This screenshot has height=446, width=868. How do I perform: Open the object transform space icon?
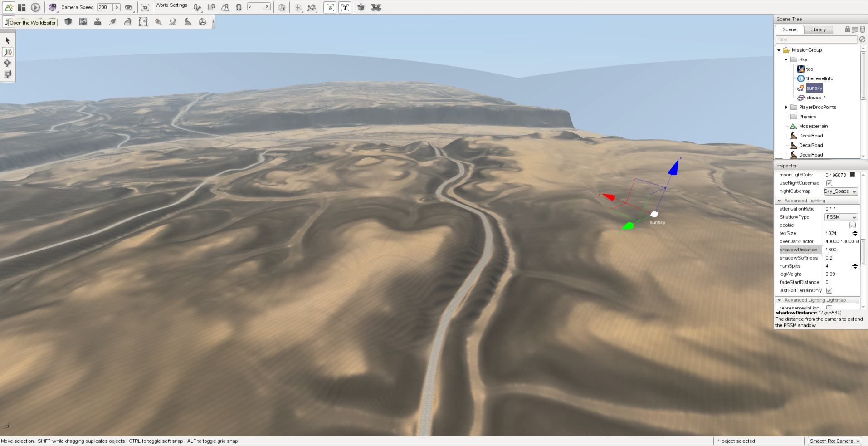point(312,7)
